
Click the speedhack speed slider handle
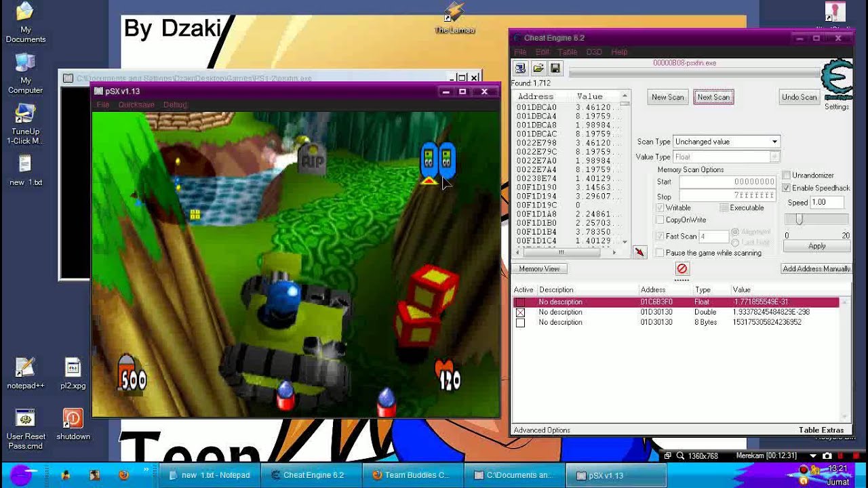point(800,220)
